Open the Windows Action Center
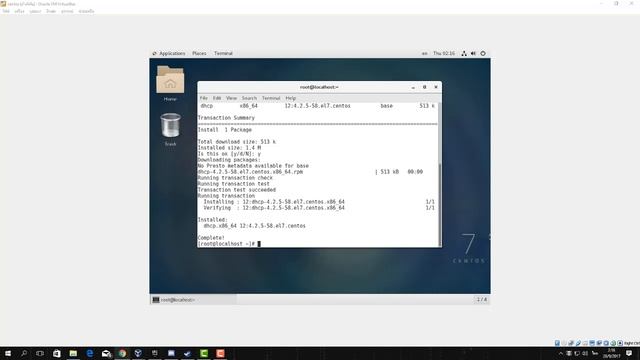Viewport: 640px width, 360px height. [629, 353]
